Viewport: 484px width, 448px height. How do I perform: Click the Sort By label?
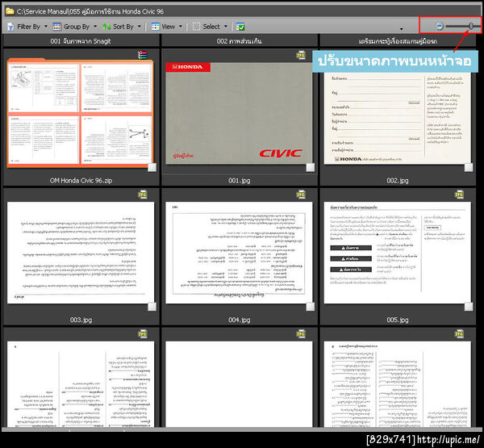123,27
